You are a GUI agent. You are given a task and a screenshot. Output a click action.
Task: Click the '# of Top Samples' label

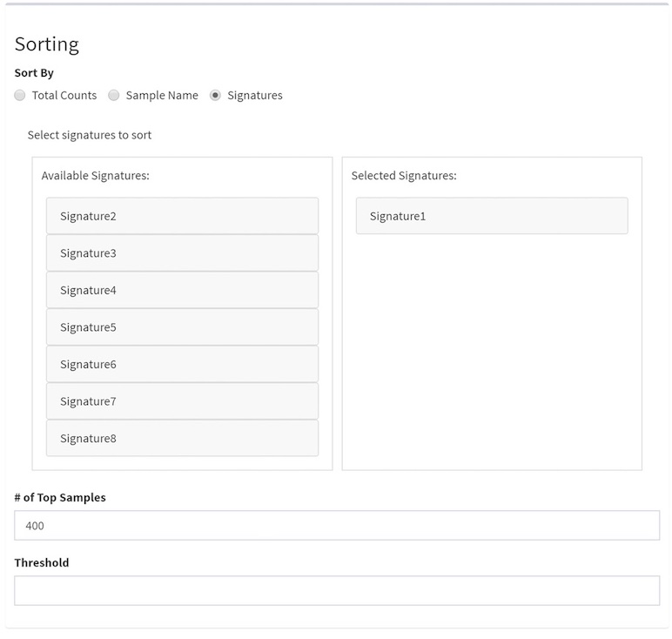click(x=60, y=497)
